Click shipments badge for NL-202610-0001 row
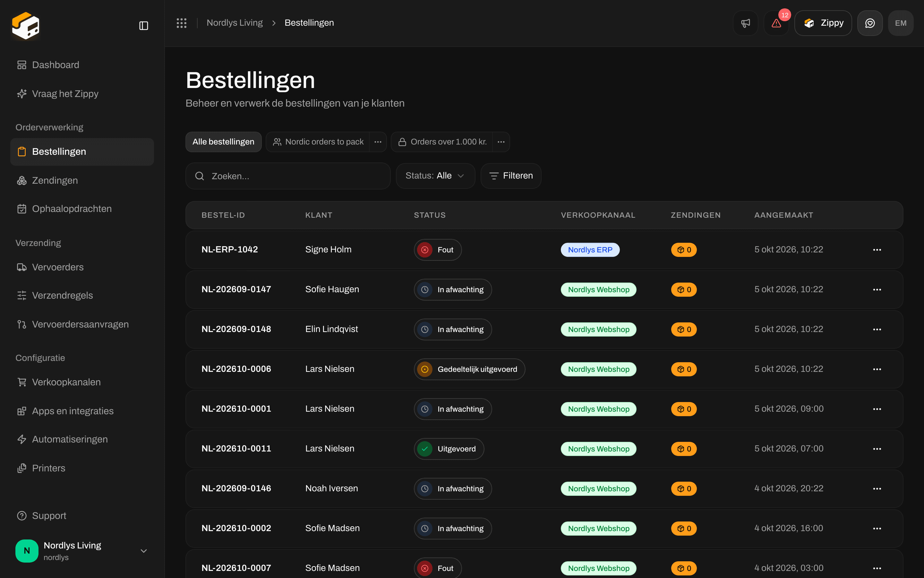Viewport: 924px width, 578px height. click(x=684, y=409)
